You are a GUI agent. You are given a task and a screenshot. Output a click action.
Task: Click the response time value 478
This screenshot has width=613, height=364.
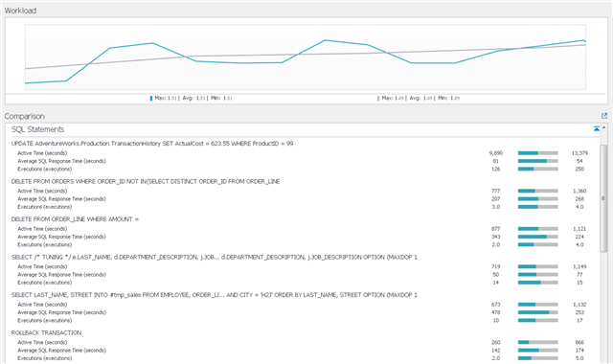pyautogui.click(x=496, y=312)
